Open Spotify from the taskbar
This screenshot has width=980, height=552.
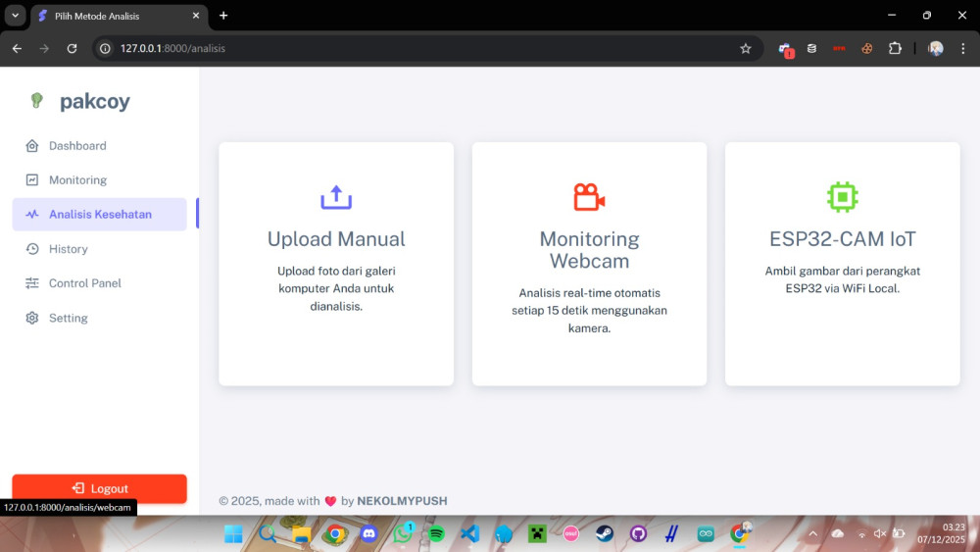pyautogui.click(x=436, y=533)
